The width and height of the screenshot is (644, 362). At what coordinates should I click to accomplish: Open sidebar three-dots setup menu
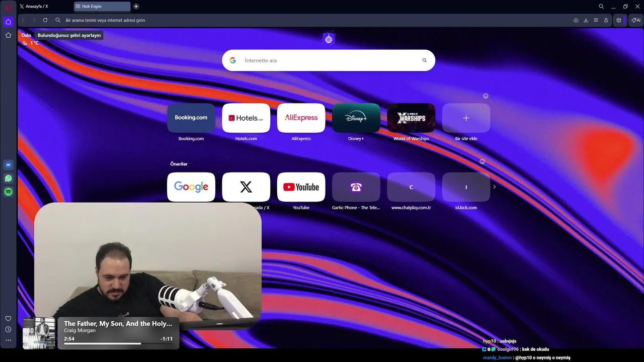click(x=8, y=340)
